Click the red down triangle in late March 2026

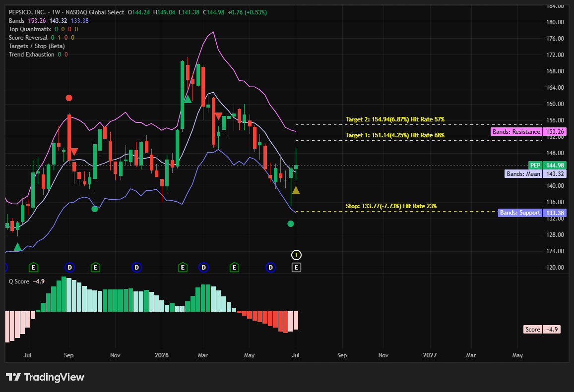point(219,116)
